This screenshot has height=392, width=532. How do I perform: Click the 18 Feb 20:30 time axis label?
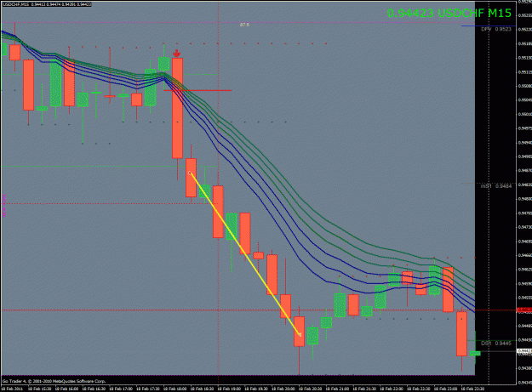point(311,389)
